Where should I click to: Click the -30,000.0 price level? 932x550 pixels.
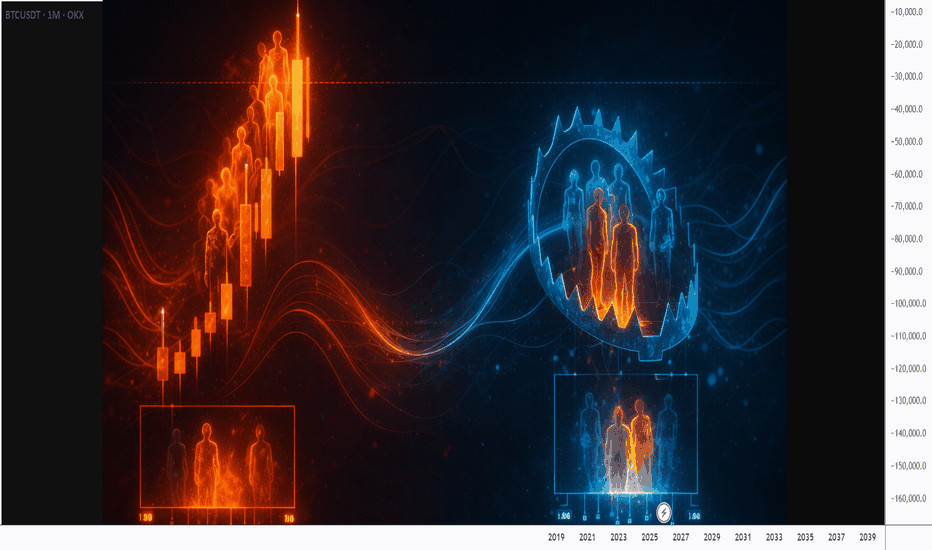coord(909,77)
